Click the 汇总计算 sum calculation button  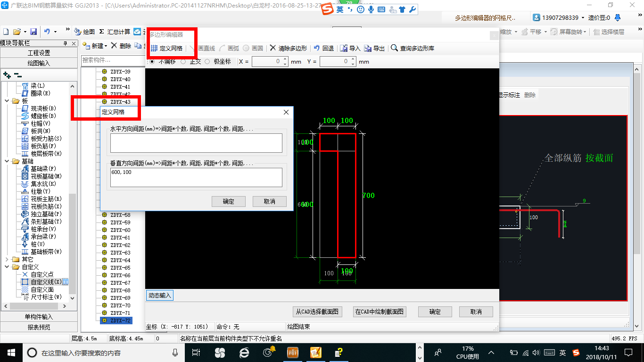tap(115, 32)
